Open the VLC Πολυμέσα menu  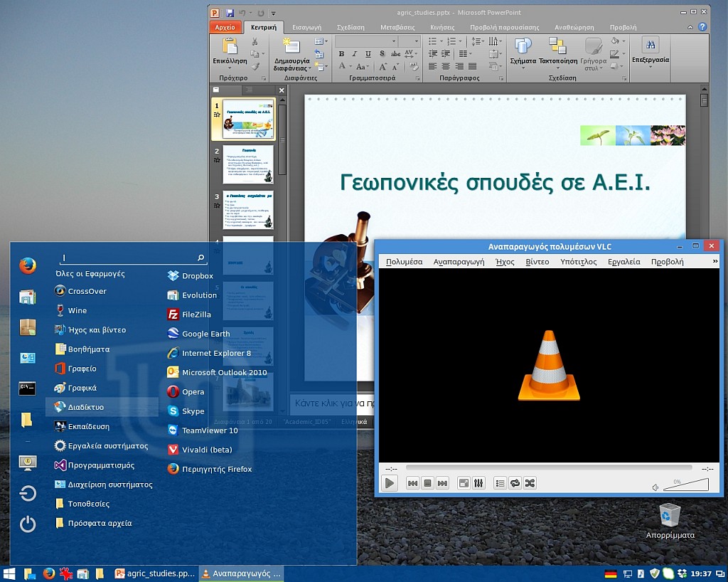pyautogui.click(x=405, y=262)
